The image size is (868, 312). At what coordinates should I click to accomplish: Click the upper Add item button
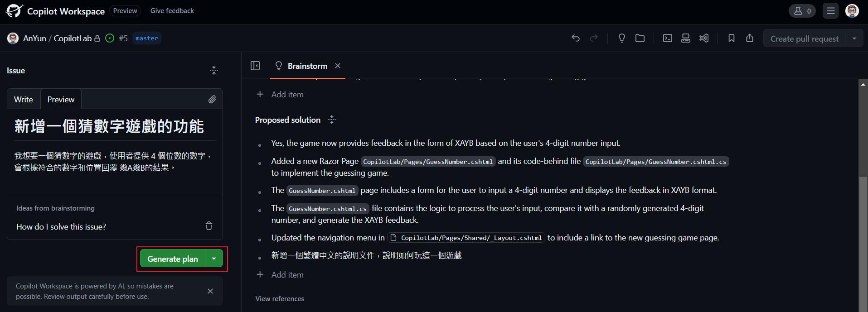tap(280, 95)
